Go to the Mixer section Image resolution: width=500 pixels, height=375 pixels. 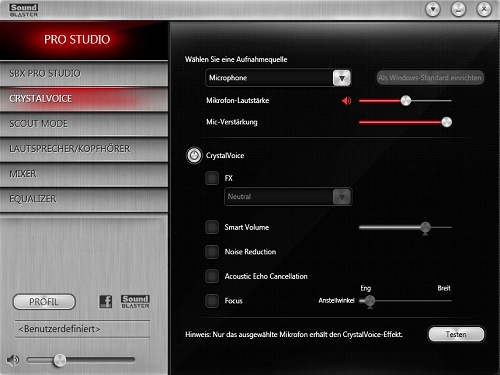click(x=84, y=174)
